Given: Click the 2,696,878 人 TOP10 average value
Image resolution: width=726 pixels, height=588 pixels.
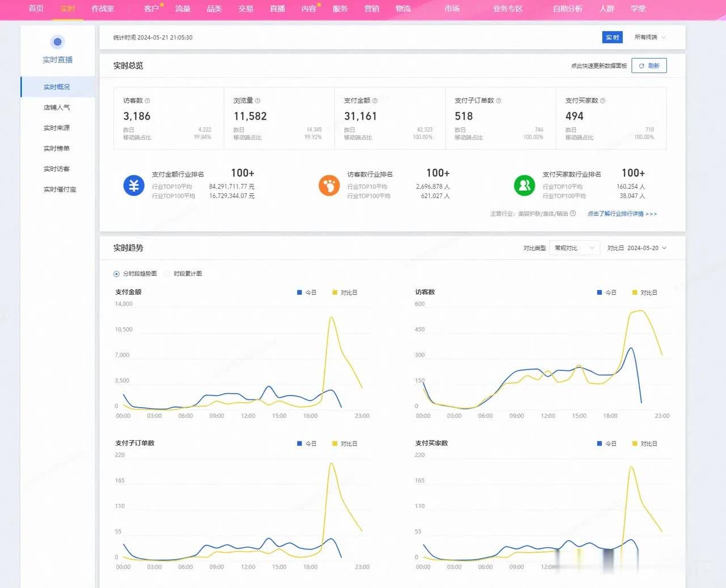Looking at the screenshot, I should [433, 187].
